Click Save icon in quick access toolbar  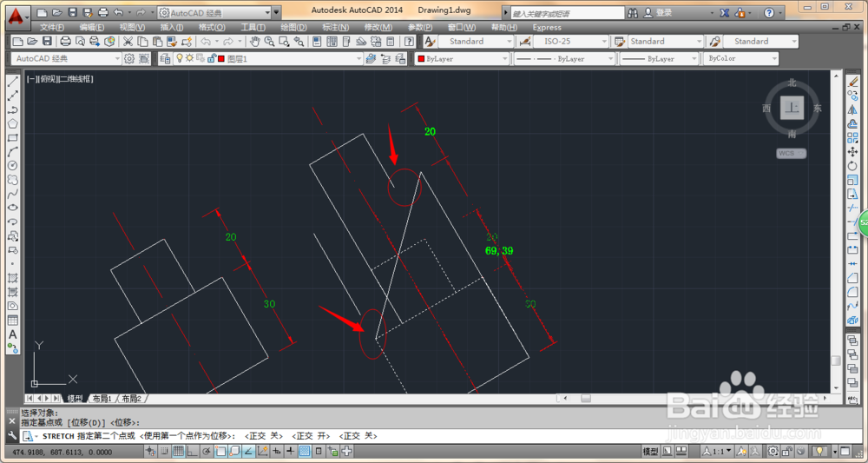pyautogui.click(x=72, y=12)
